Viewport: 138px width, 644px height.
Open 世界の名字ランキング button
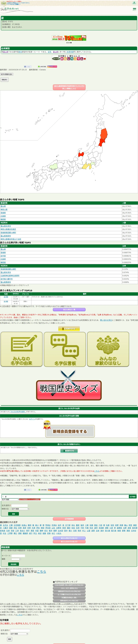pyautogui.click(x=69, y=601)
